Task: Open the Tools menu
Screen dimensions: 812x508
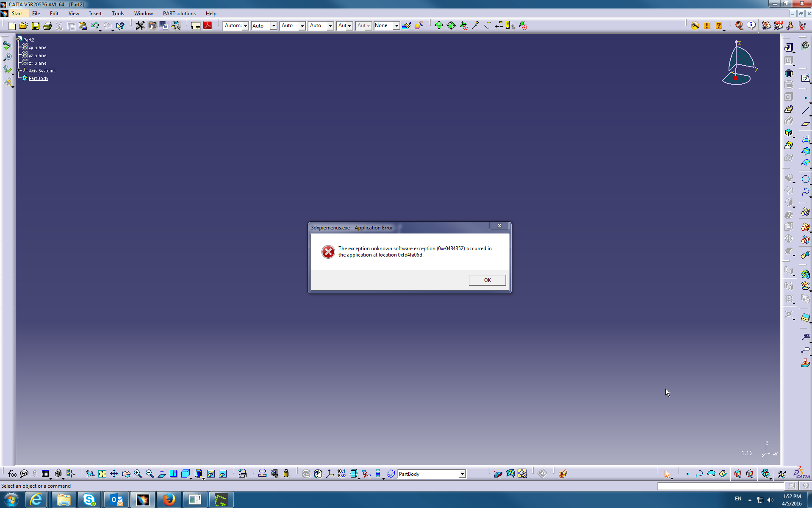Action: (x=118, y=14)
